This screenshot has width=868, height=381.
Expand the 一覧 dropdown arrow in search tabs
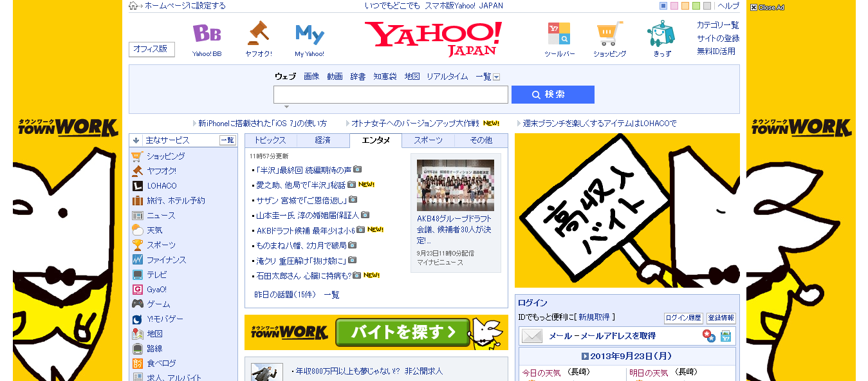coord(496,77)
